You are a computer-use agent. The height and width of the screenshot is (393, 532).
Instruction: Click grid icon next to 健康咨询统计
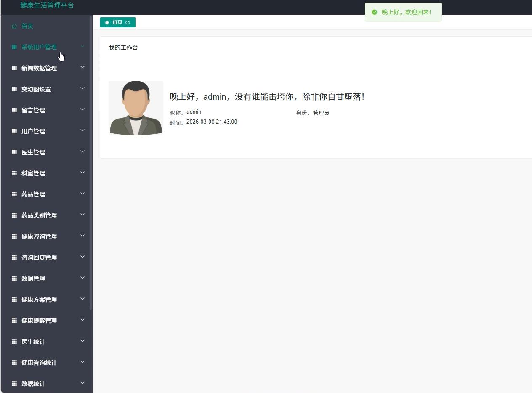click(x=14, y=363)
